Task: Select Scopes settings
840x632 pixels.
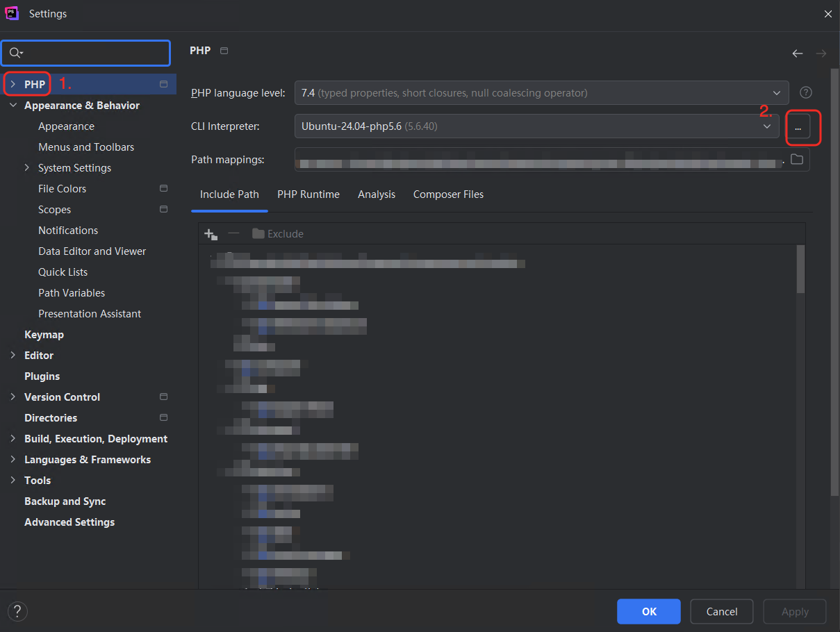Action: 54,209
